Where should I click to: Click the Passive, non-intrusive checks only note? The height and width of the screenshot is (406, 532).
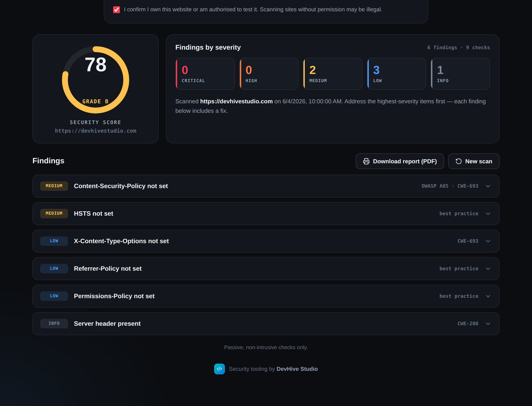266,347
